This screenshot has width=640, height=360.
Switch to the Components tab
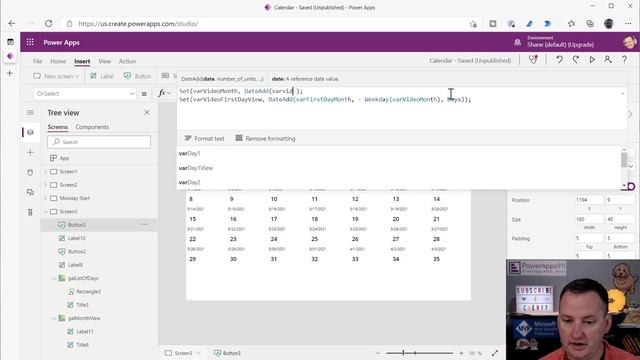tap(92, 127)
